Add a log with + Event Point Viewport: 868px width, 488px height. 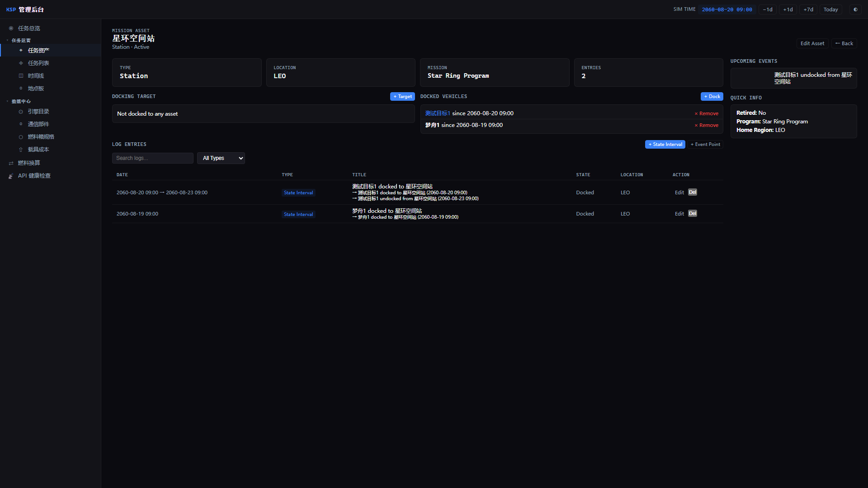tap(705, 145)
